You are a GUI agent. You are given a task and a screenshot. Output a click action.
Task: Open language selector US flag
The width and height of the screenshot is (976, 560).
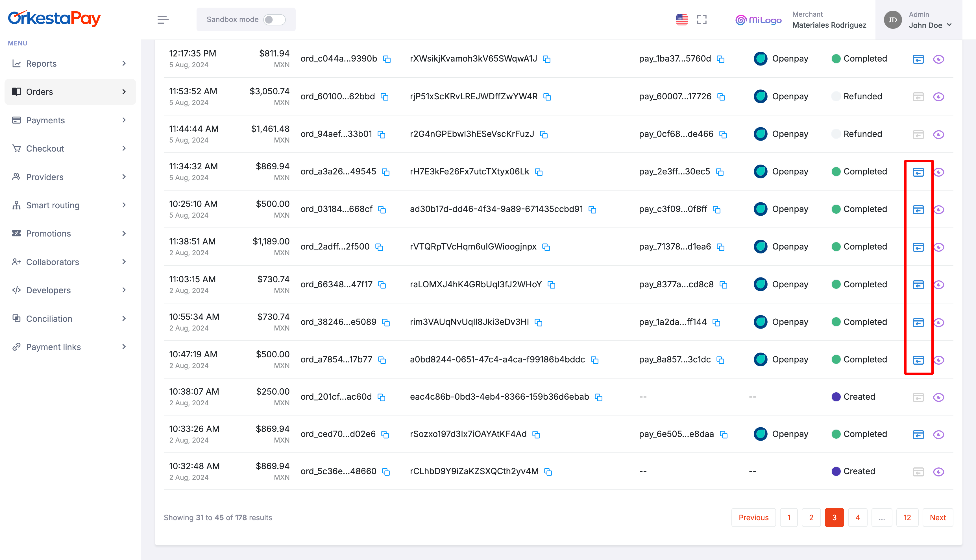[682, 19]
